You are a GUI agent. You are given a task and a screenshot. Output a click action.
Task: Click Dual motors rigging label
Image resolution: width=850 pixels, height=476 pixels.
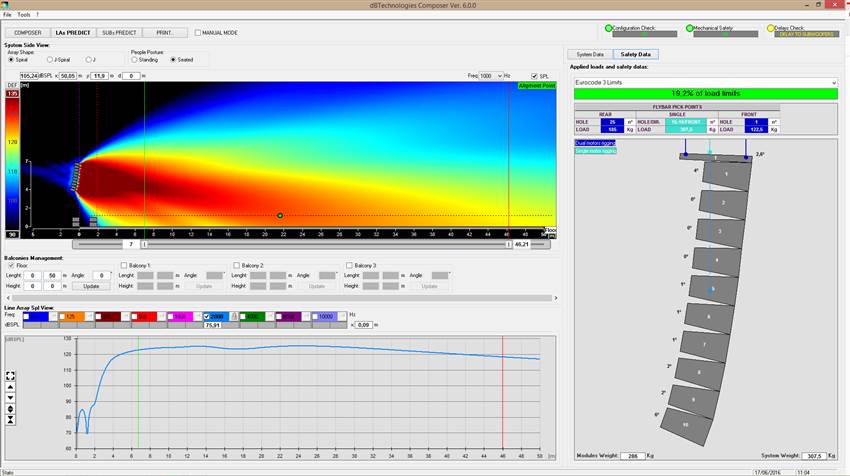(x=595, y=143)
